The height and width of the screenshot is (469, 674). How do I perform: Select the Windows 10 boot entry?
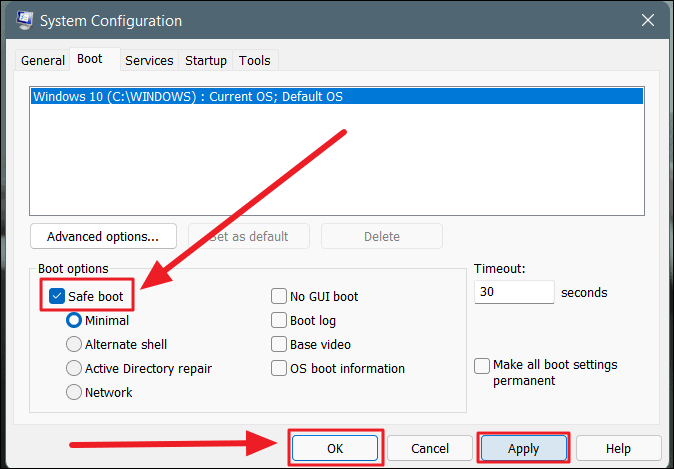point(337,97)
